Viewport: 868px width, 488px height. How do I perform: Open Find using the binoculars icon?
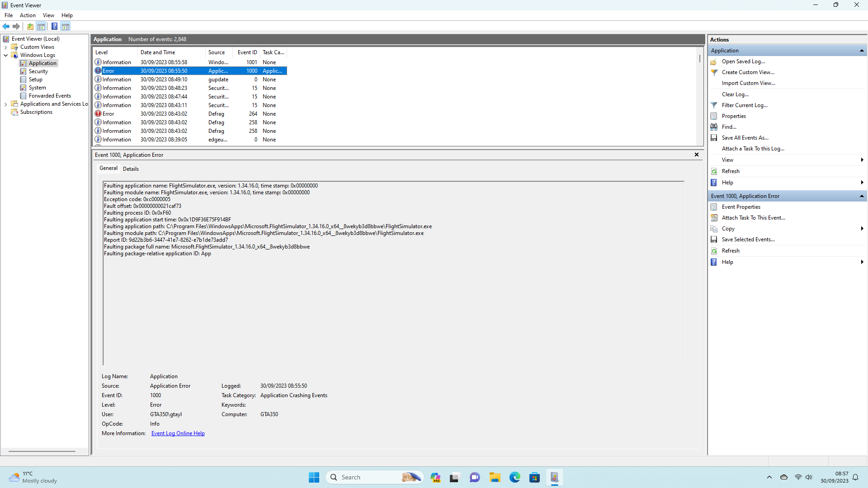click(x=714, y=127)
